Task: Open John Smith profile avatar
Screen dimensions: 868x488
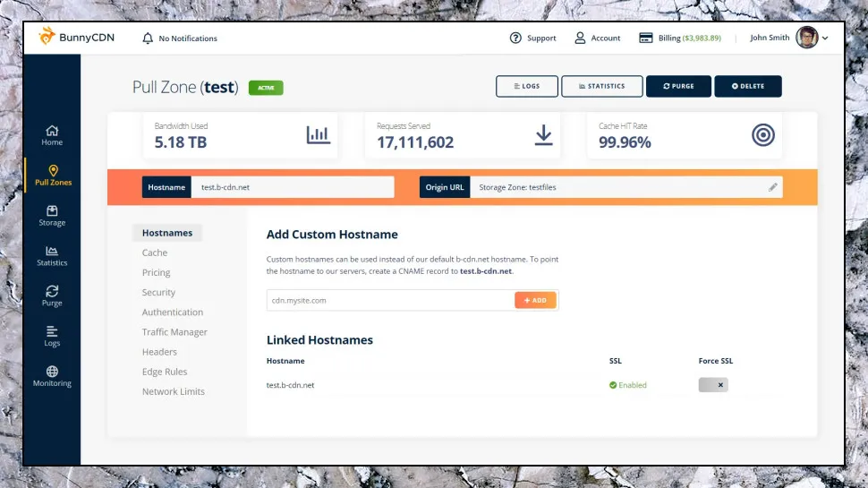Action: pos(806,38)
